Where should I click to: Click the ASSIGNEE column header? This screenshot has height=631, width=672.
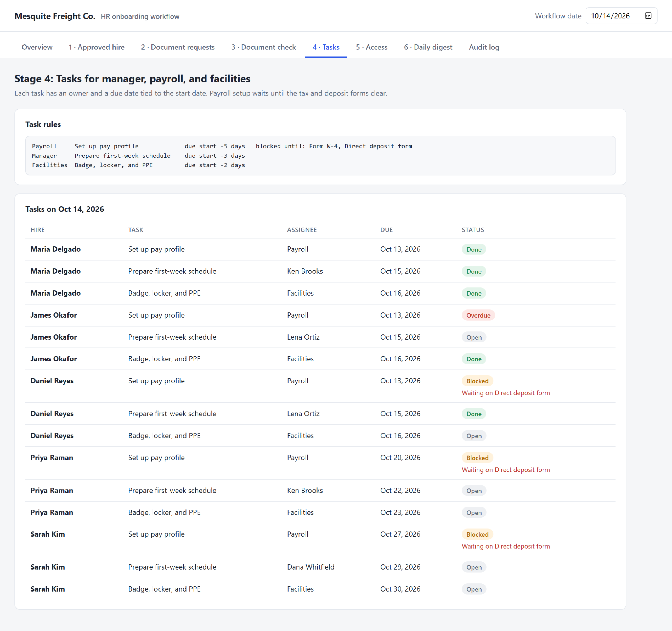coord(301,230)
